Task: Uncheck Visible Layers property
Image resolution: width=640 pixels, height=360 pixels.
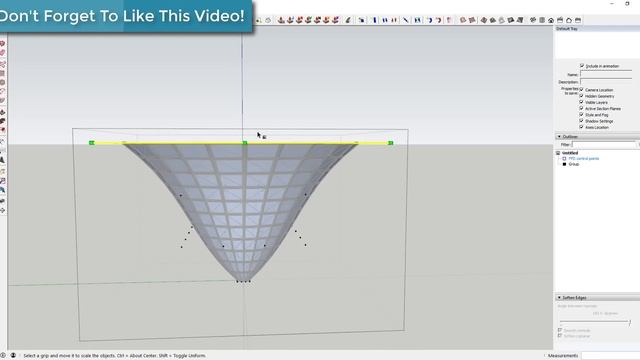Action: 581,102
